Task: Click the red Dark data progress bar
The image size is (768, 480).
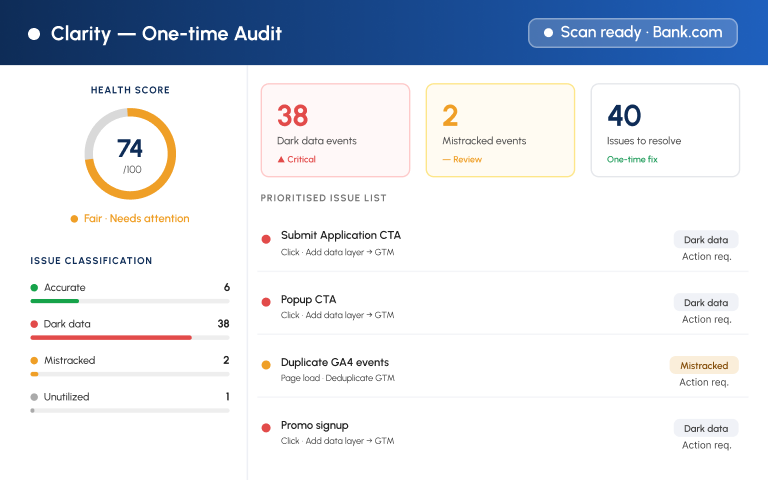Action: point(111,337)
